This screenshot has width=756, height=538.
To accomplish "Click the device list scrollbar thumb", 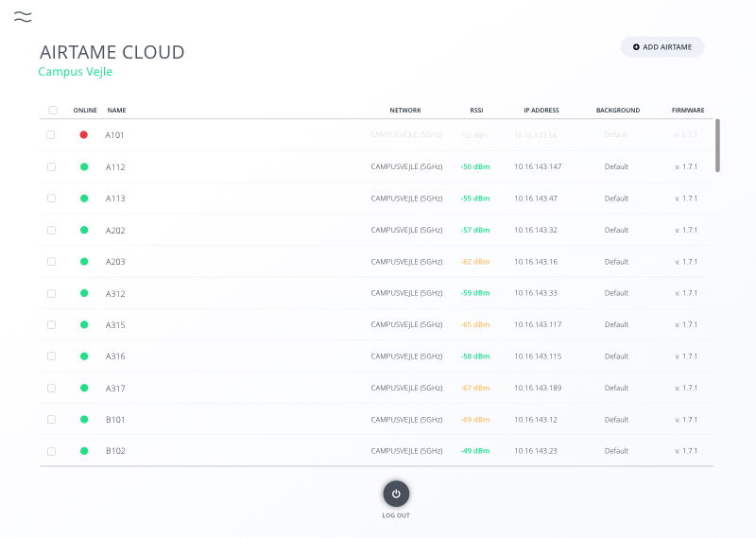I will pos(717,146).
